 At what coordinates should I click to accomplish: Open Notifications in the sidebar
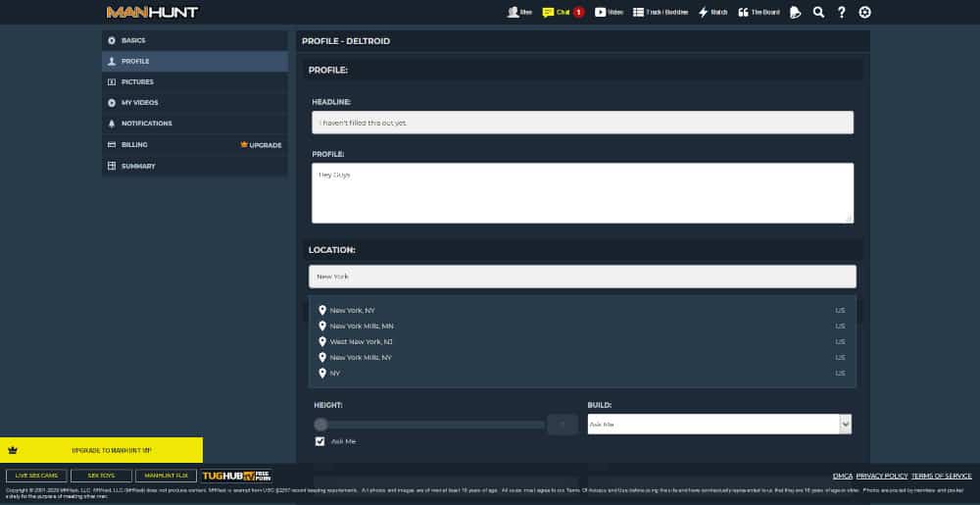(x=195, y=124)
